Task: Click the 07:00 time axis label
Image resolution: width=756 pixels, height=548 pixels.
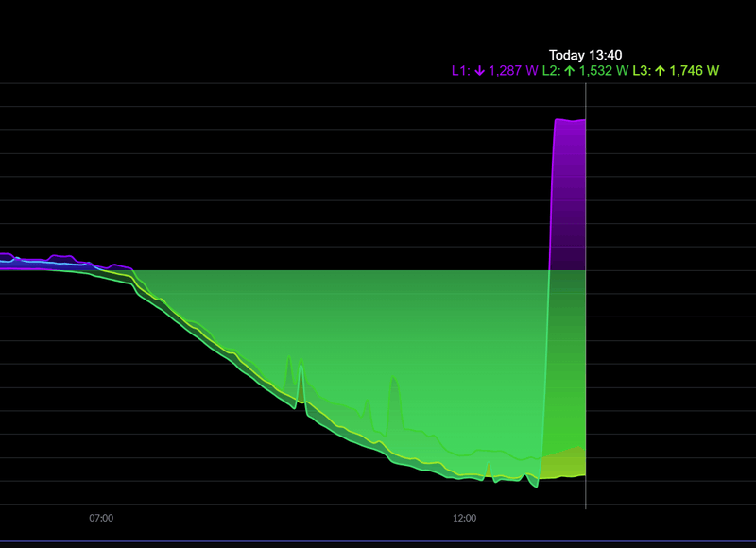Action: pyautogui.click(x=101, y=518)
